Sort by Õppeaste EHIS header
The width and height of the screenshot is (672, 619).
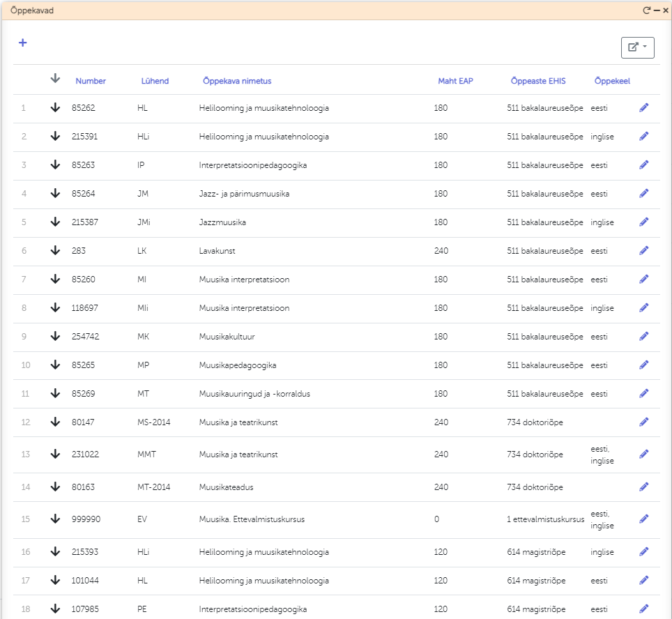click(x=538, y=81)
